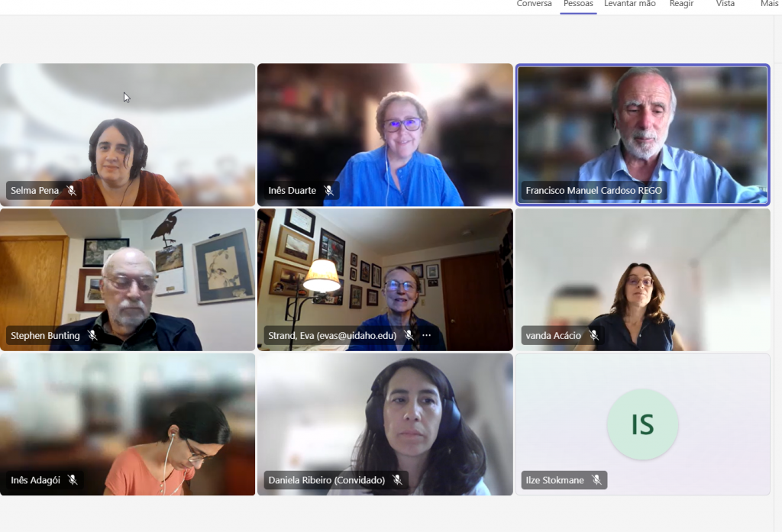782x532 pixels.
Task: Open more options on Eva Strand tile
Action: tap(427, 336)
